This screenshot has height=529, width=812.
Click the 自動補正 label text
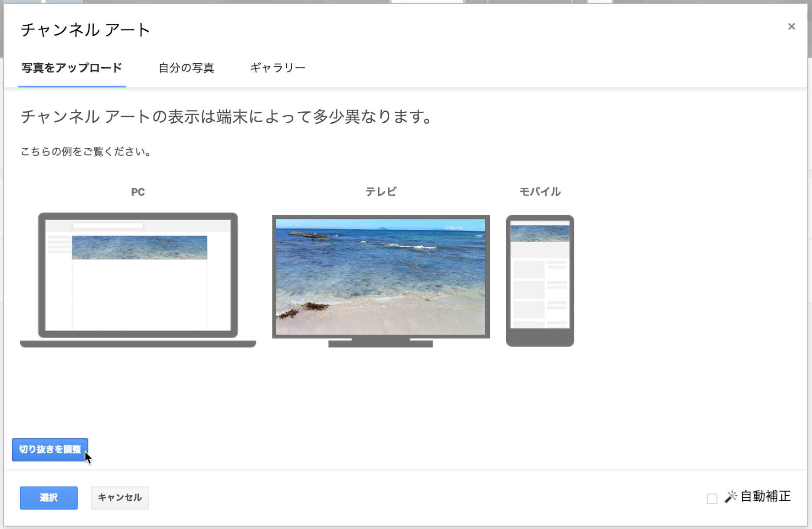click(x=766, y=496)
